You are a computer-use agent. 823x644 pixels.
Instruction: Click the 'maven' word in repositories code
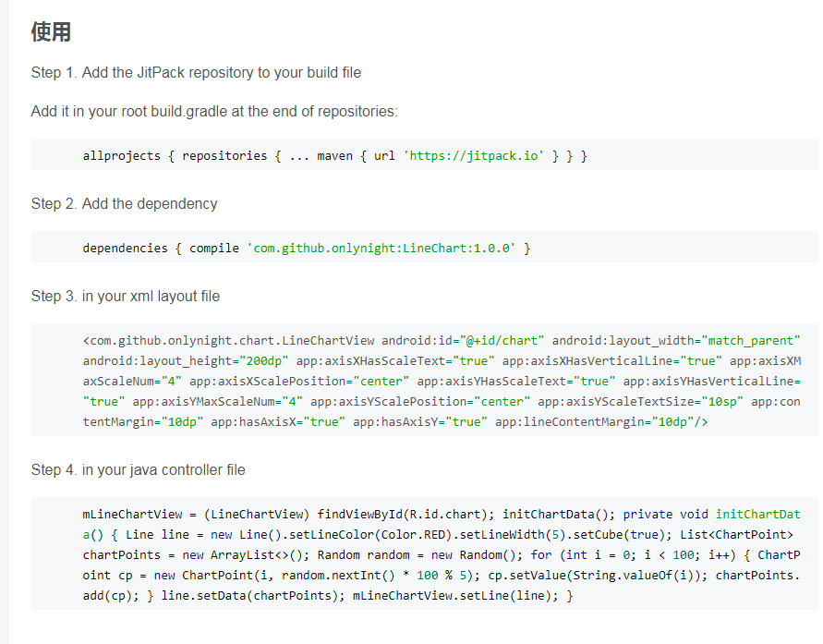pyautogui.click(x=335, y=156)
